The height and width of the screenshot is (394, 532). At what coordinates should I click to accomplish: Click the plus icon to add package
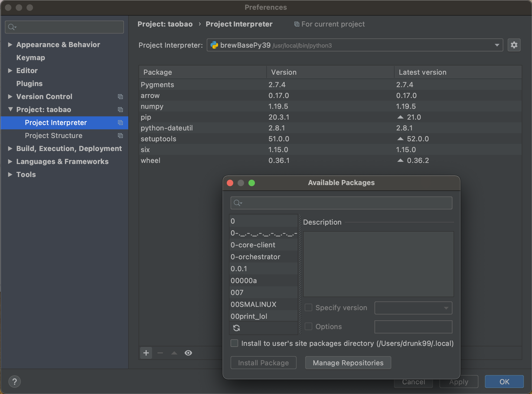pos(146,353)
